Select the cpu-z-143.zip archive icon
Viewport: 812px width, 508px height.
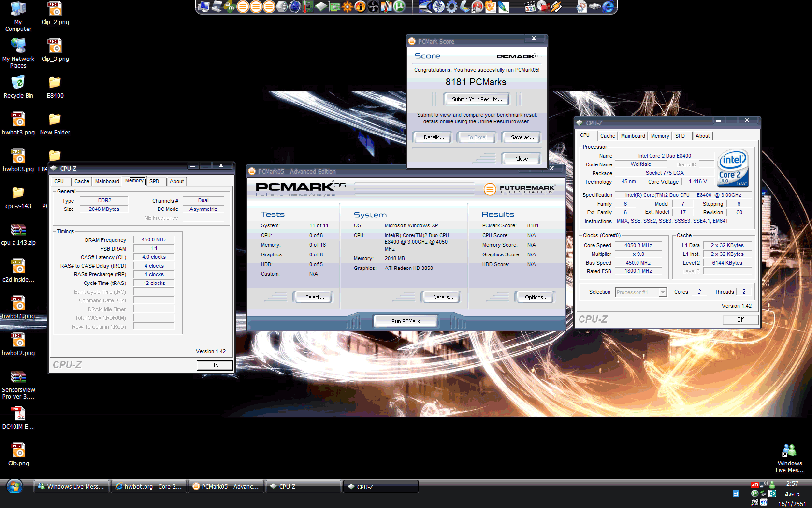pos(18,235)
